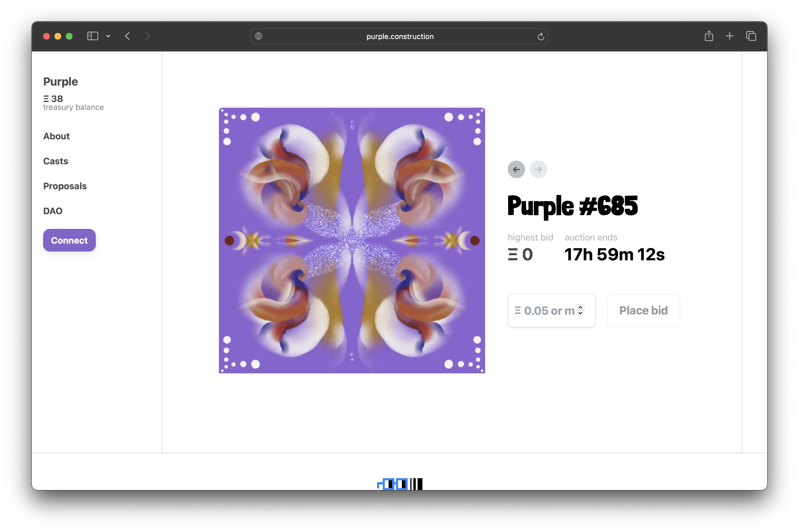
Task: Click the blue Nouns glasses logo
Action: [x=392, y=484]
